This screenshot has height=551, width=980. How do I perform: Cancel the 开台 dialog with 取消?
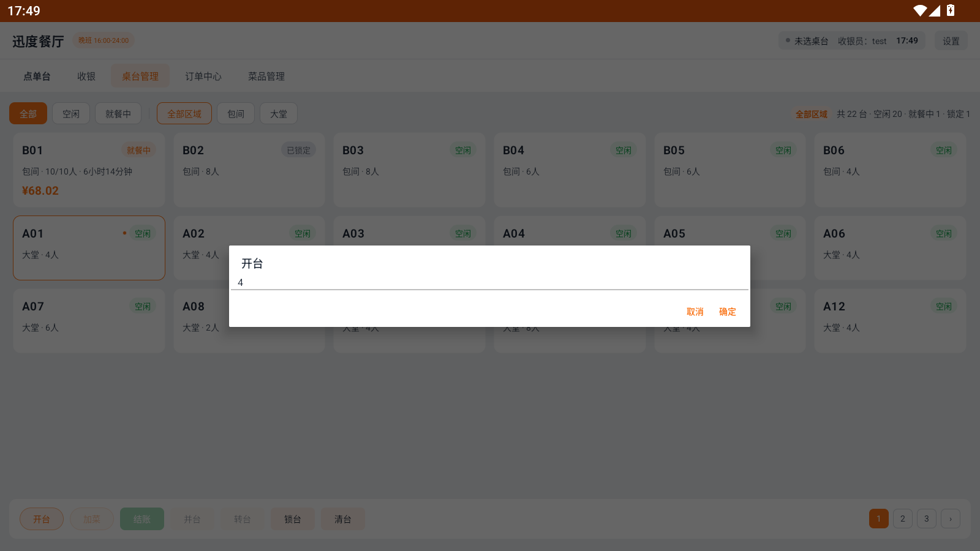tap(695, 312)
